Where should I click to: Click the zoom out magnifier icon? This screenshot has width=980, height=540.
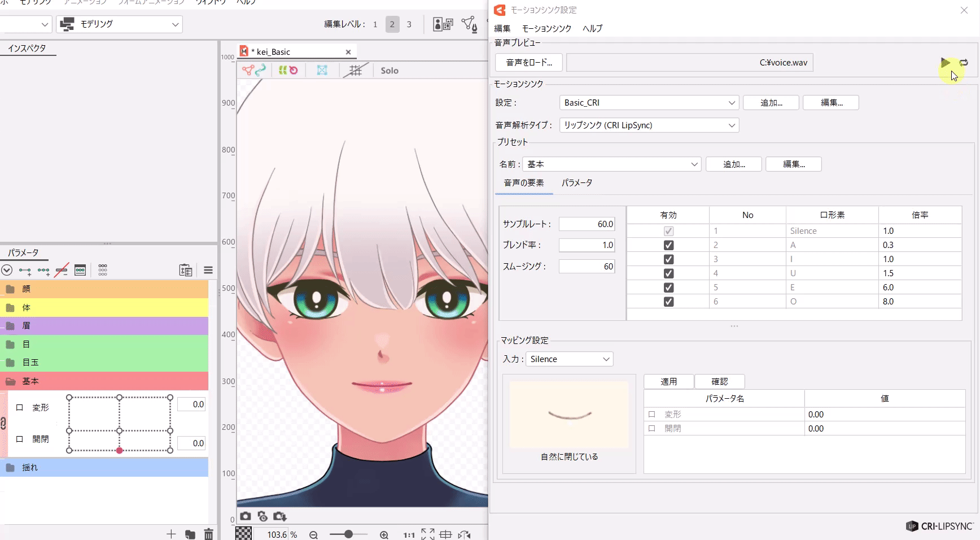(313, 534)
